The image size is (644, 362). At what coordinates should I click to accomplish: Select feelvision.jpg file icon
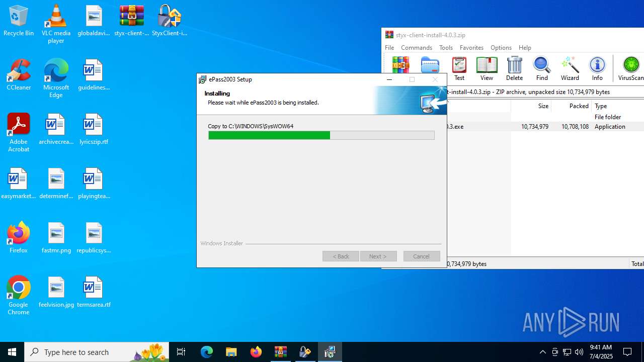tap(56, 293)
